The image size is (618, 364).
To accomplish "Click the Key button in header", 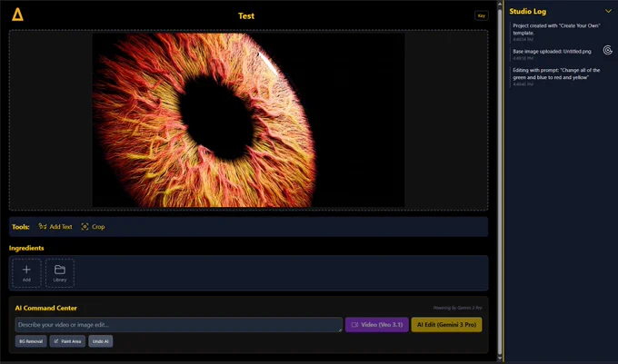I will click(482, 15).
